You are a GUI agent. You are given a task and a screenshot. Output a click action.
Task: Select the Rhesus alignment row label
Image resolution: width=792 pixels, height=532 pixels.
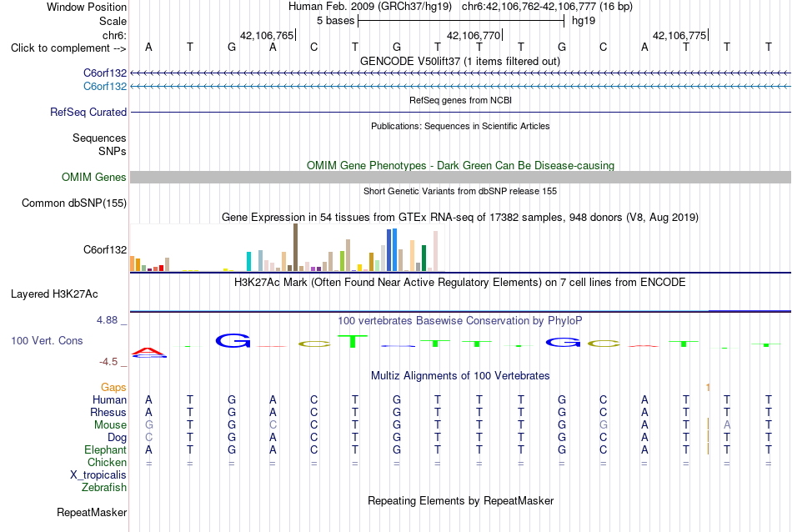[x=108, y=412]
